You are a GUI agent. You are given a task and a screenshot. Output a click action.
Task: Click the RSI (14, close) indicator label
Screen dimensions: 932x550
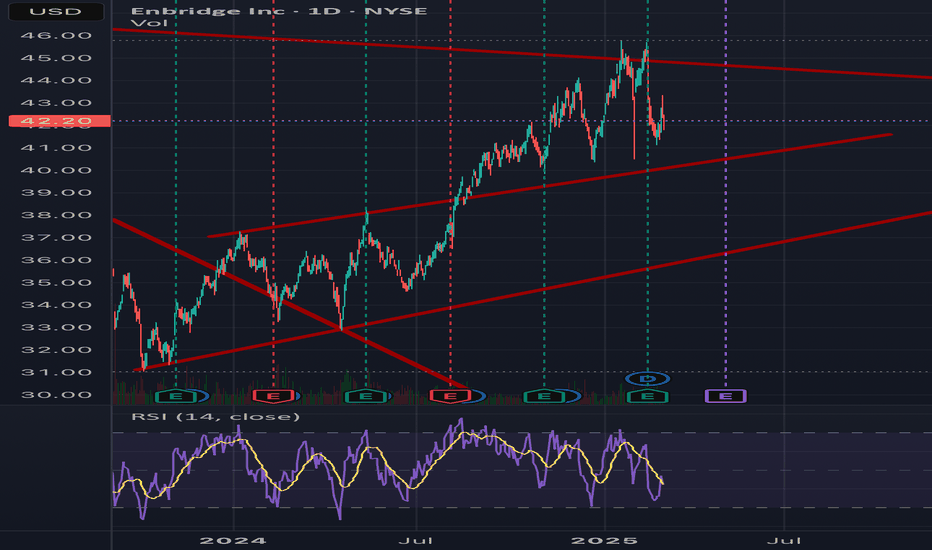215,416
